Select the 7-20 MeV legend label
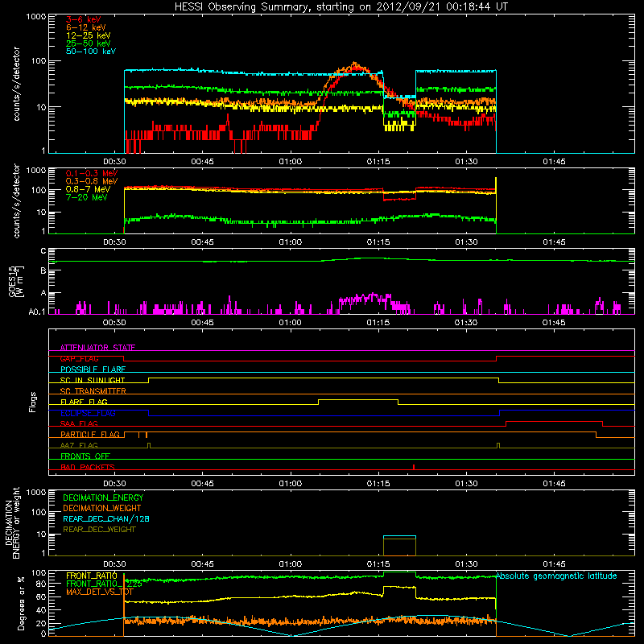 pos(87,197)
